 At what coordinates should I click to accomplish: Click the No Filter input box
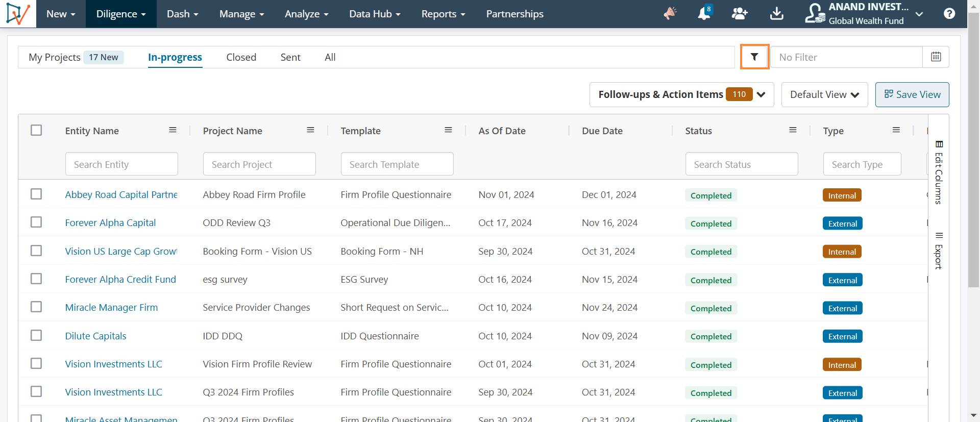(x=846, y=57)
